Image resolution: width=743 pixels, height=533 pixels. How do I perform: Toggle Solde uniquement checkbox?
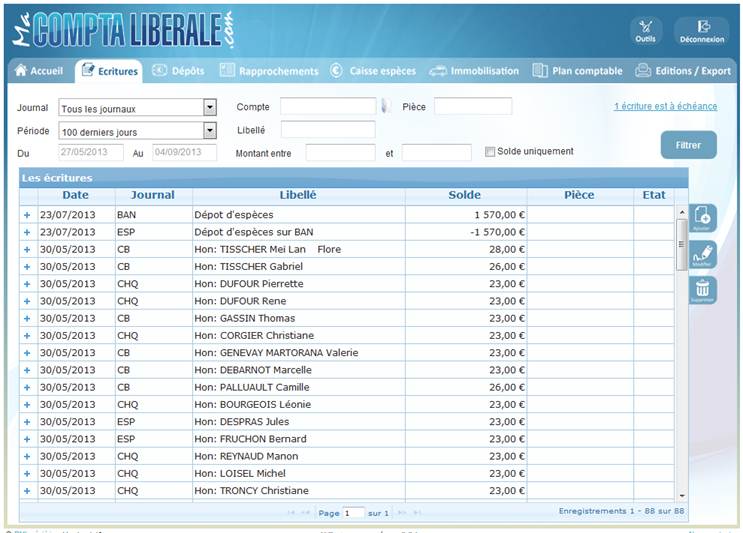490,152
